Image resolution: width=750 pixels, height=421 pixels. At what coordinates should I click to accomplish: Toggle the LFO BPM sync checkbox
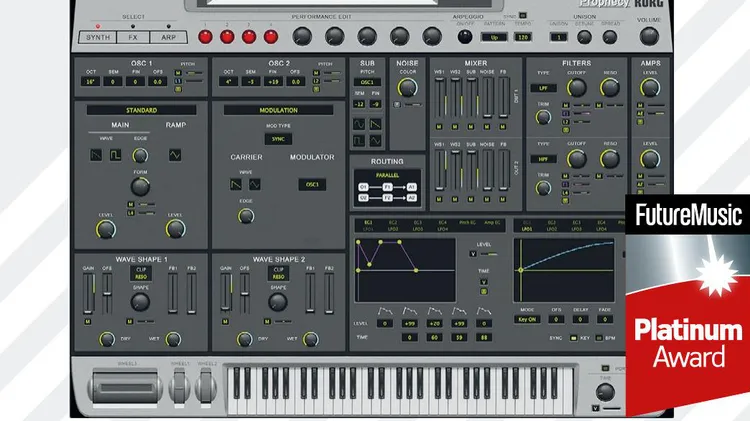[x=599, y=338]
